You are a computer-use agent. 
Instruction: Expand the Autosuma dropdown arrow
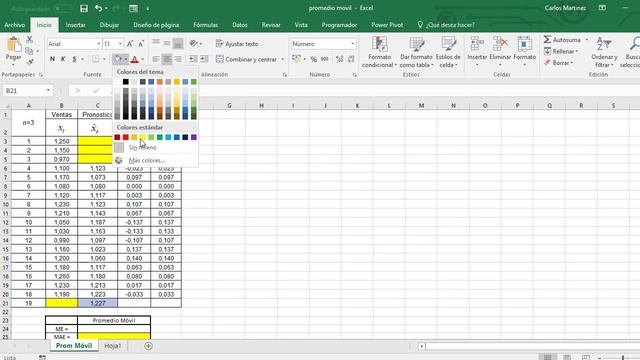pyautogui.click(x=587, y=40)
